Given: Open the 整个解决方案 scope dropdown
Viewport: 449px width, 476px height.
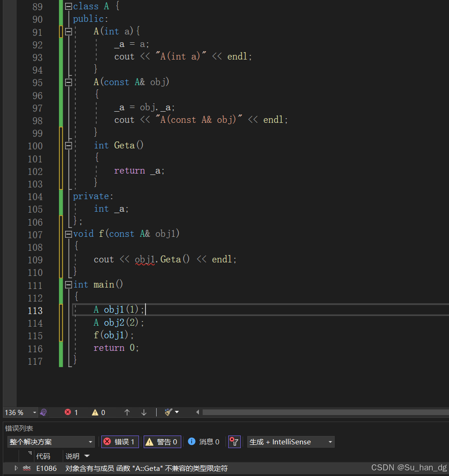Looking at the screenshot, I should 51,442.
